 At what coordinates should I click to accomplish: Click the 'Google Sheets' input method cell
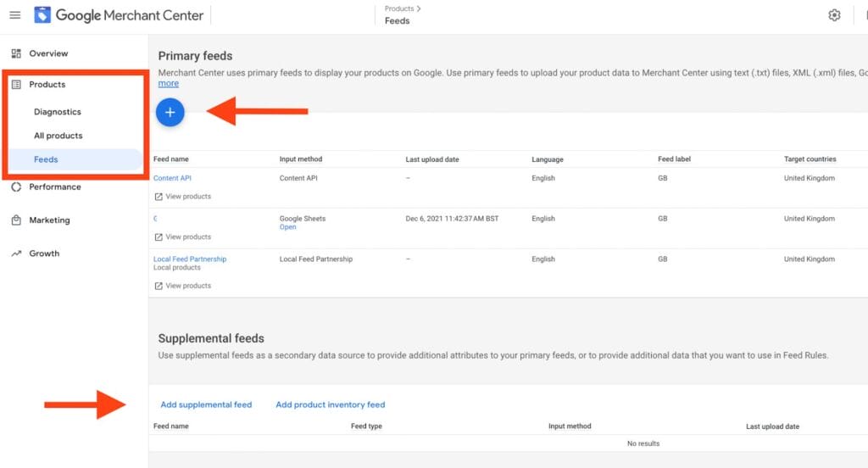pyautogui.click(x=303, y=219)
